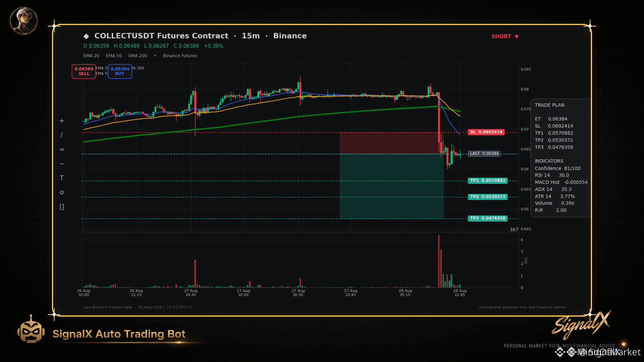Click the 26 Aug 21:15 time label

click(x=136, y=293)
